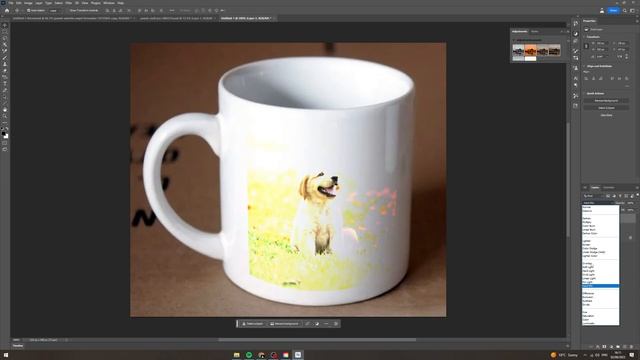Choose Multiply blend mode
The height and width of the screenshot is (360, 640).
600,222
